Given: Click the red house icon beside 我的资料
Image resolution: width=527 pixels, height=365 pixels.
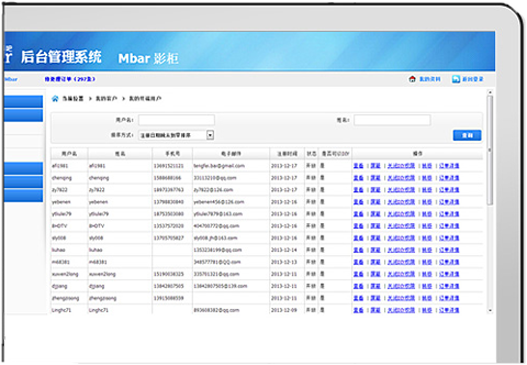Looking at the screenshot, I should click(412, 79).
